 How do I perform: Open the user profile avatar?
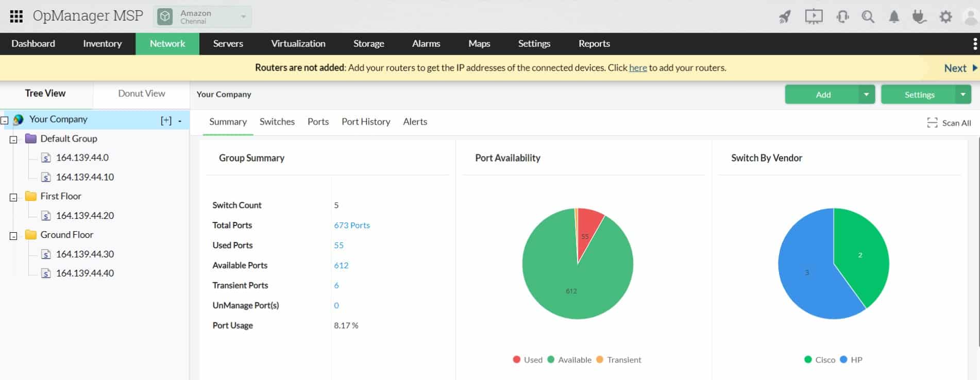(971, 17)
